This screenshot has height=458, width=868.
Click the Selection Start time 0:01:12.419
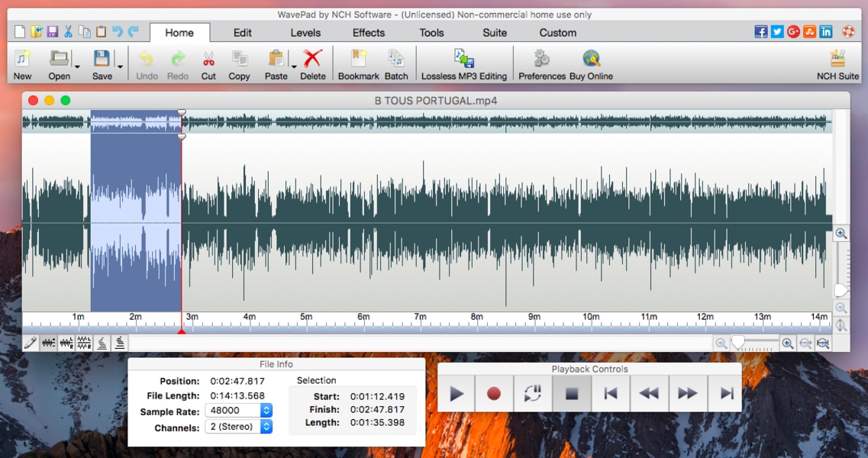(378, 396)
